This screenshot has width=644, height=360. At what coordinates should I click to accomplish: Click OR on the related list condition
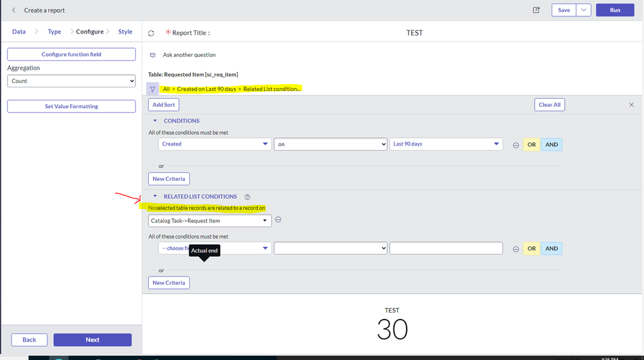click(531, 249)
